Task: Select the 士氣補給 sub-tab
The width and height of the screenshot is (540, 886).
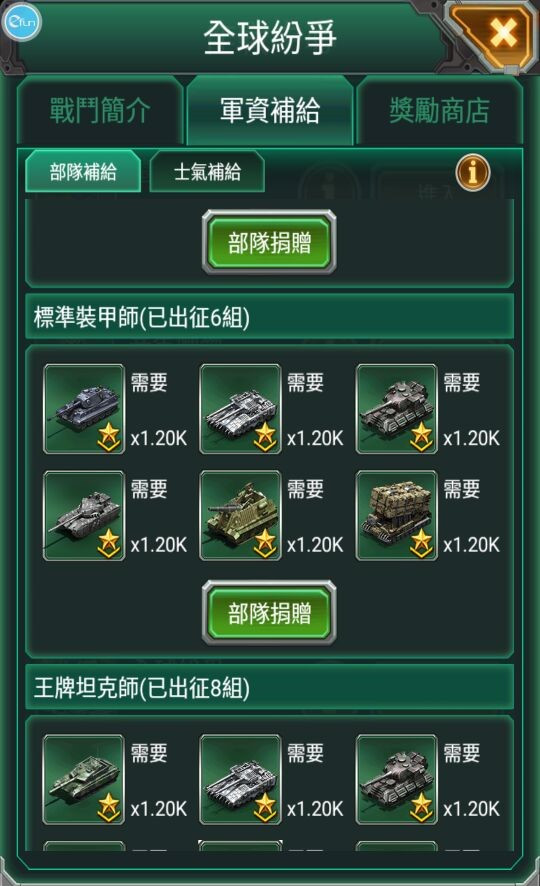Action: (x=207, y=172)
